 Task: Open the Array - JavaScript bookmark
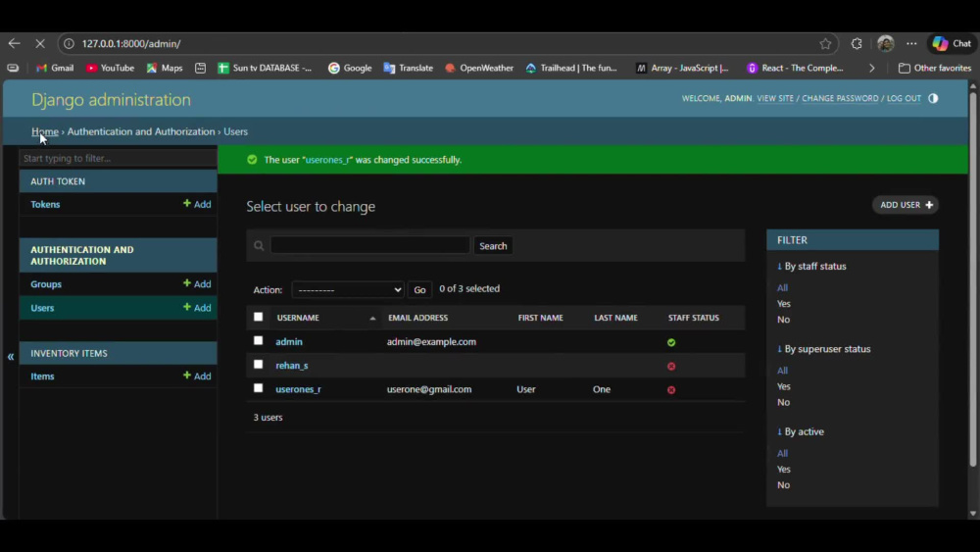(682, 68)
